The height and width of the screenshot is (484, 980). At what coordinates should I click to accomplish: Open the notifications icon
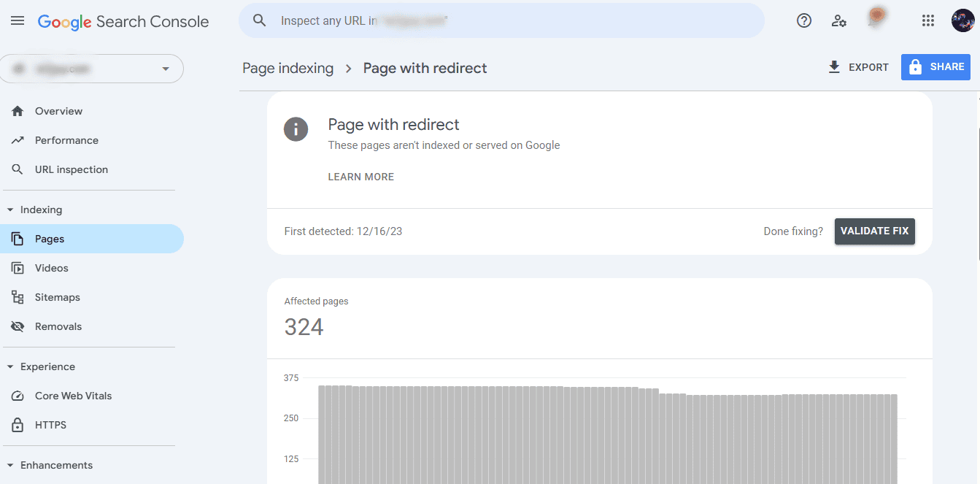(876, 18)
